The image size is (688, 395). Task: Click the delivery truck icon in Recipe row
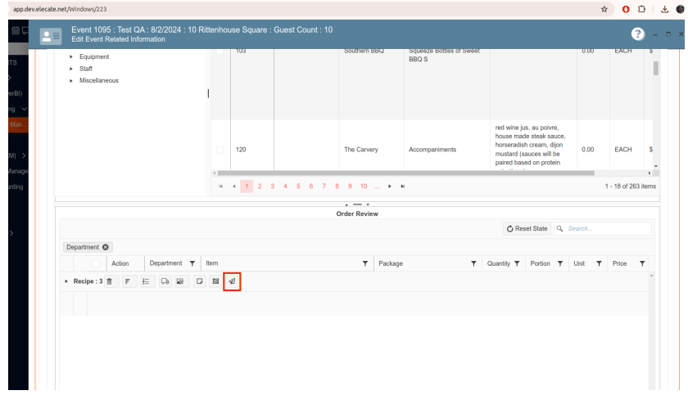[x=165, y=281]
